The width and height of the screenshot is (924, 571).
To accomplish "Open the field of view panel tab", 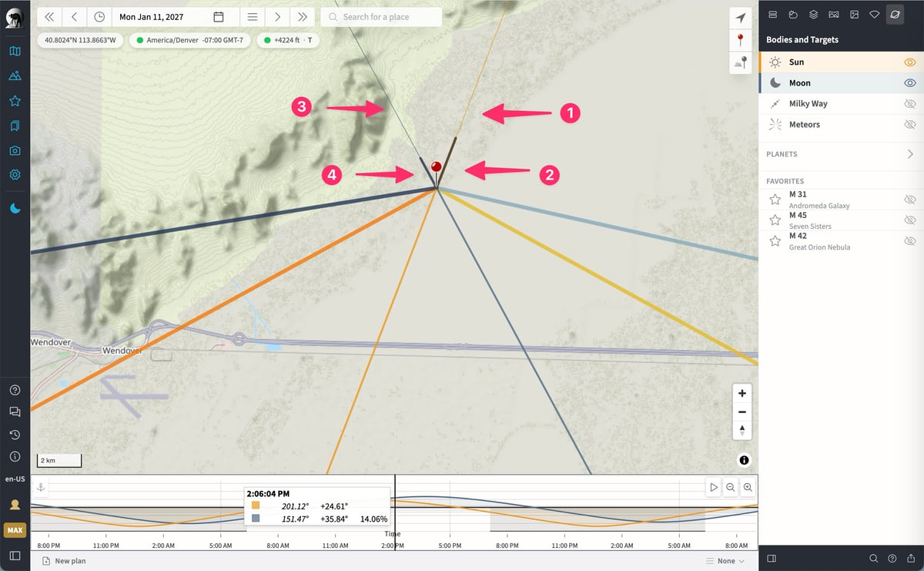I will point(874,14).
